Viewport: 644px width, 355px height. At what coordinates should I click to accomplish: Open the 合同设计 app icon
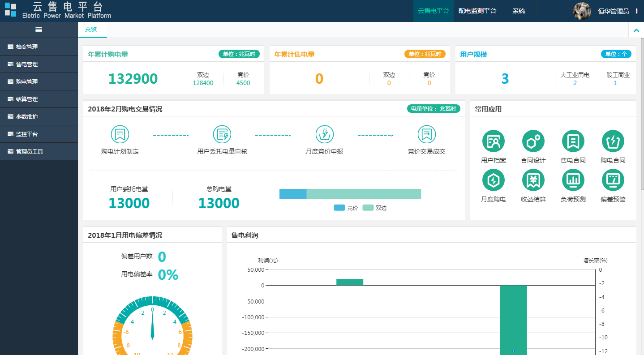pos(533,141)
